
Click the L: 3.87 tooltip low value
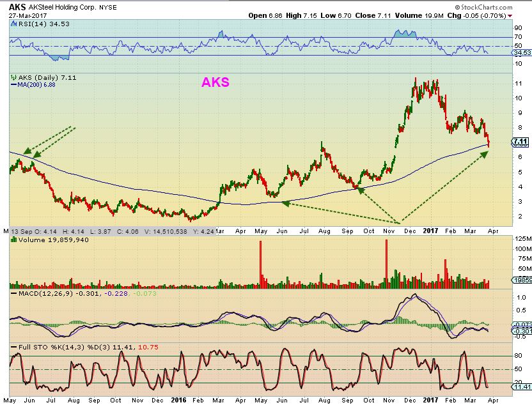100,231
